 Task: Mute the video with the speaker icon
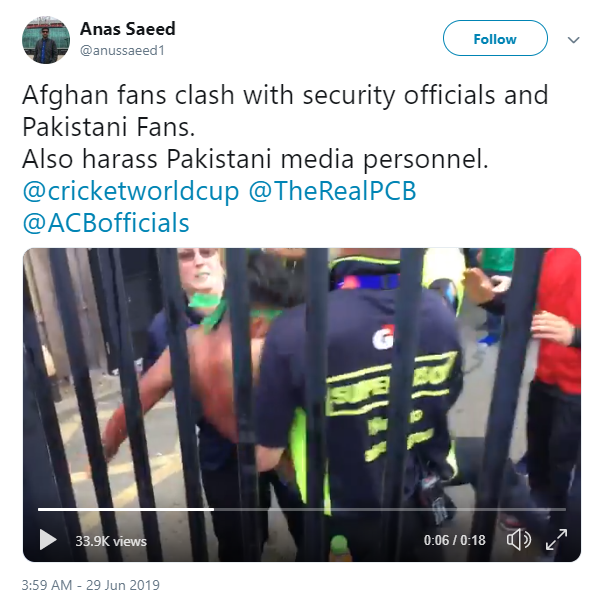coord(519,539)
